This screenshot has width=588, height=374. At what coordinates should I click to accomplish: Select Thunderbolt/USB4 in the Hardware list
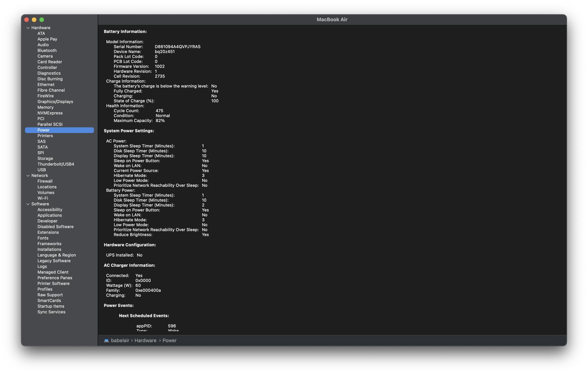(x=56, y=164)
